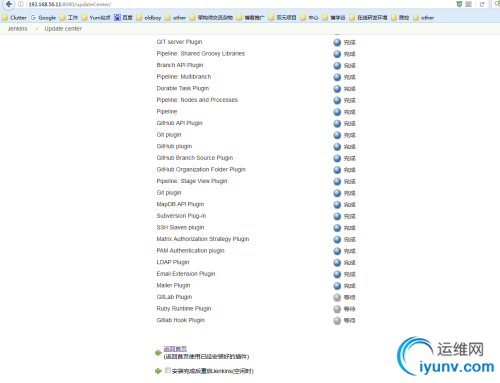The image size is (500, 383).
Task: Click the status ball for Pipeline: Nodes and Processes
Action: [x=337, y=100]
